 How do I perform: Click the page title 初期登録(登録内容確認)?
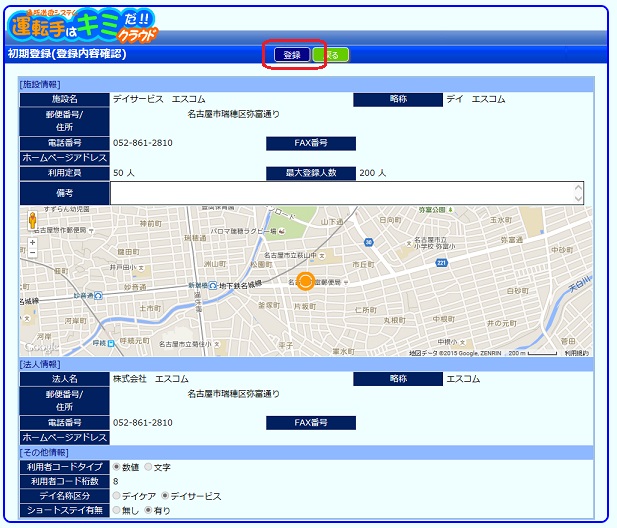(x=67, y=54)
